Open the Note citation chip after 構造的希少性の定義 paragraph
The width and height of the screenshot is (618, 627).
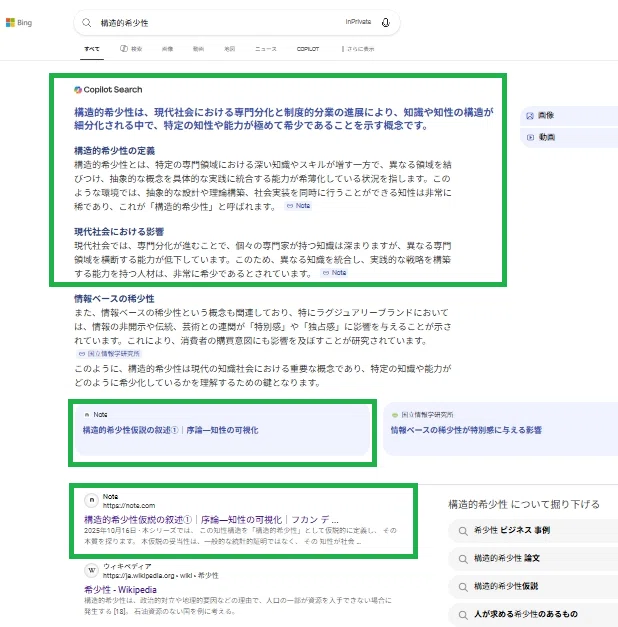[x=298, y=206]
